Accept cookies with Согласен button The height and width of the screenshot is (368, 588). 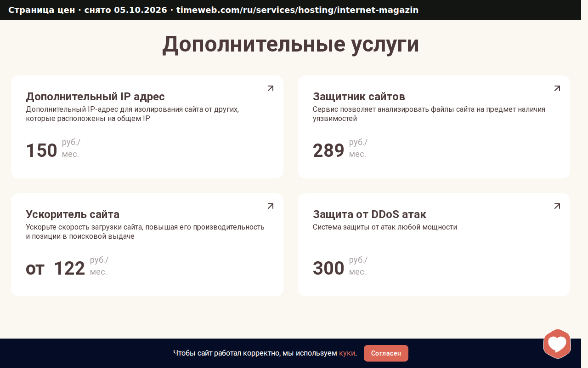386,353
